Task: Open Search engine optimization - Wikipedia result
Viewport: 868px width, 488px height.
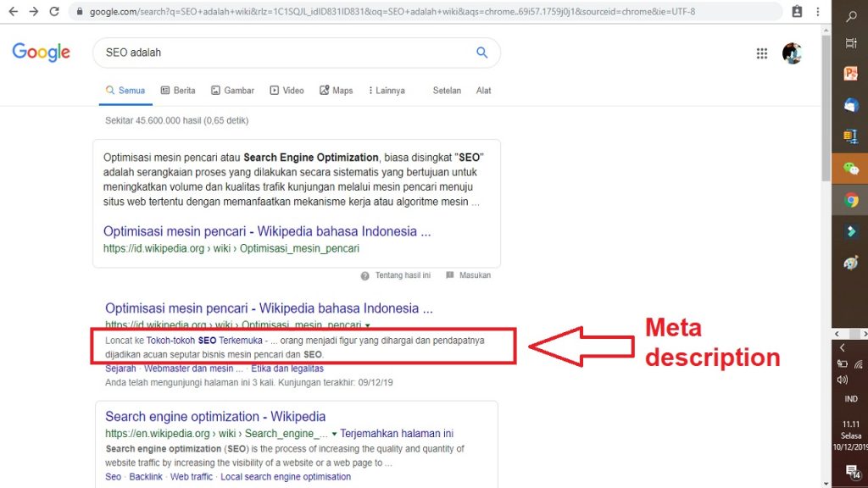Action: point(215,417)
